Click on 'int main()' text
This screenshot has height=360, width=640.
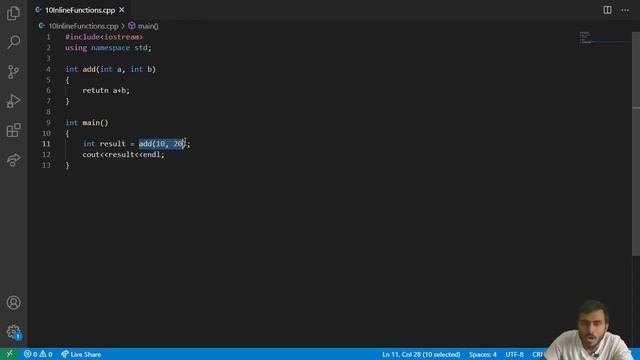tap(87, 122)
